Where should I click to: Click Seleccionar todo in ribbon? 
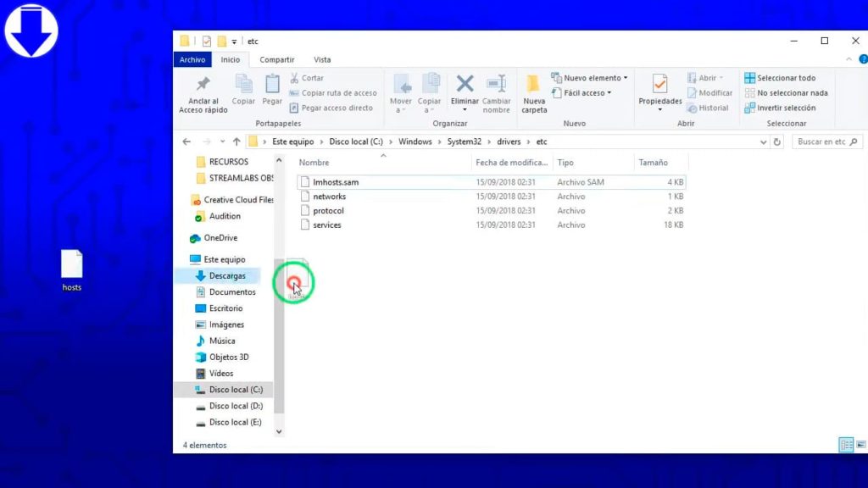[x=780, y=78]
